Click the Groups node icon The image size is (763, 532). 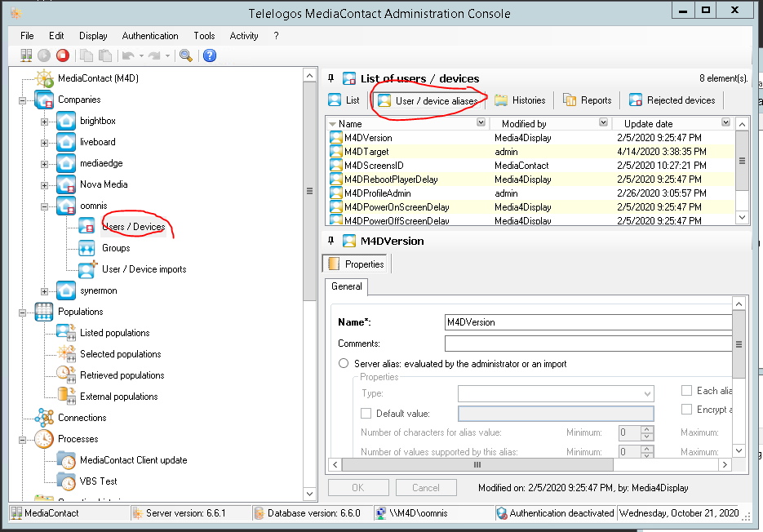[x=87, y=248]
